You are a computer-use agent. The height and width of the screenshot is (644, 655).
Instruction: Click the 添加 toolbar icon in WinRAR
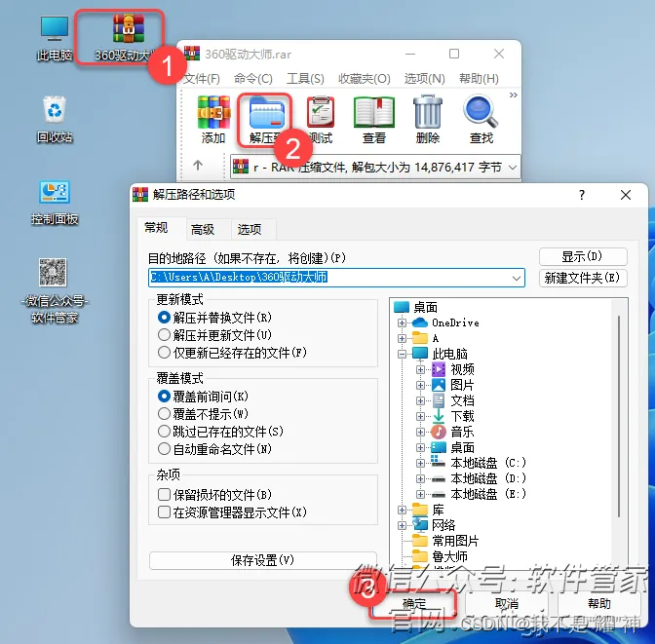click(213, 120)
